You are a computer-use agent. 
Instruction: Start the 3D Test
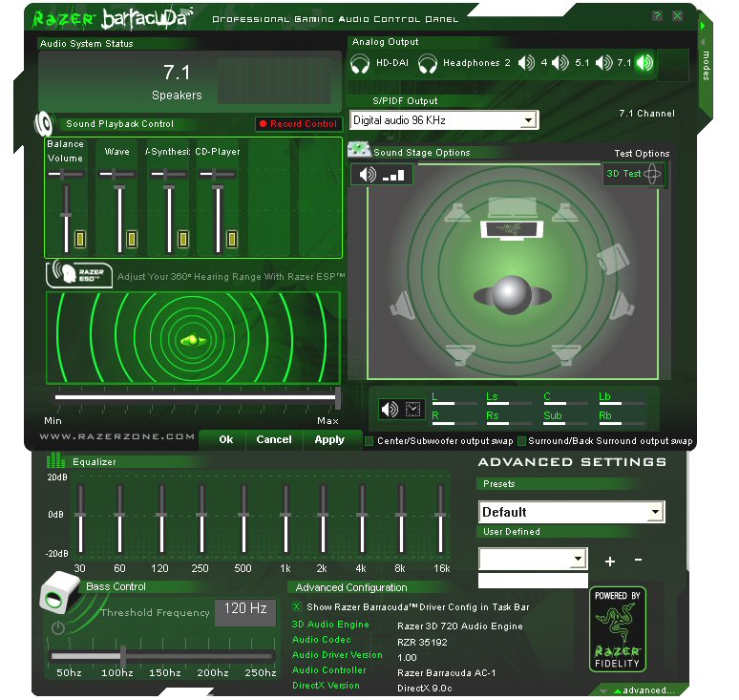(633, 174)
